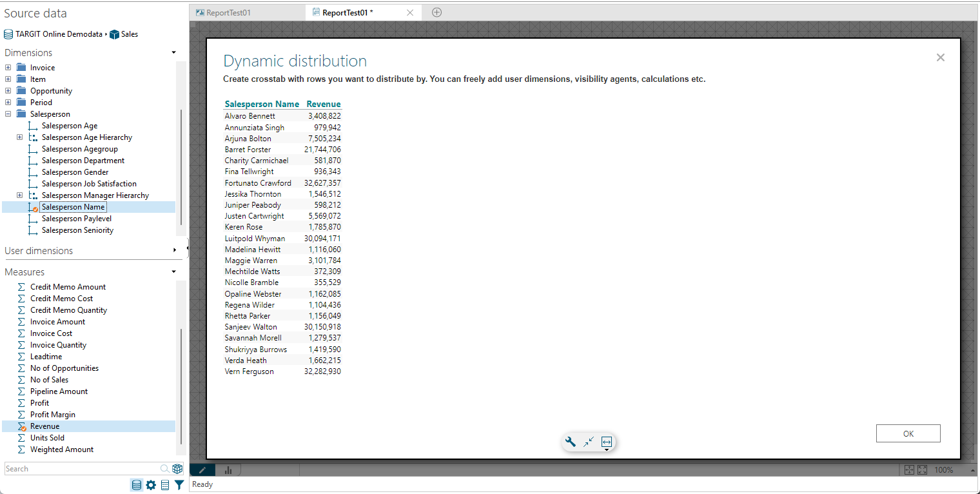Select the Profit Margin measure

pyautogui.click(x=53, y=415)
